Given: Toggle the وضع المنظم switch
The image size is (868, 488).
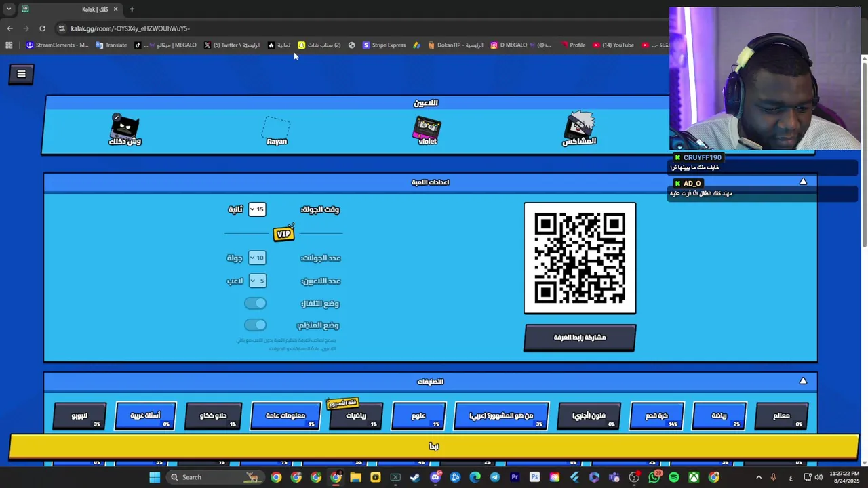Looking at the screenshot, I should point(255,325).
